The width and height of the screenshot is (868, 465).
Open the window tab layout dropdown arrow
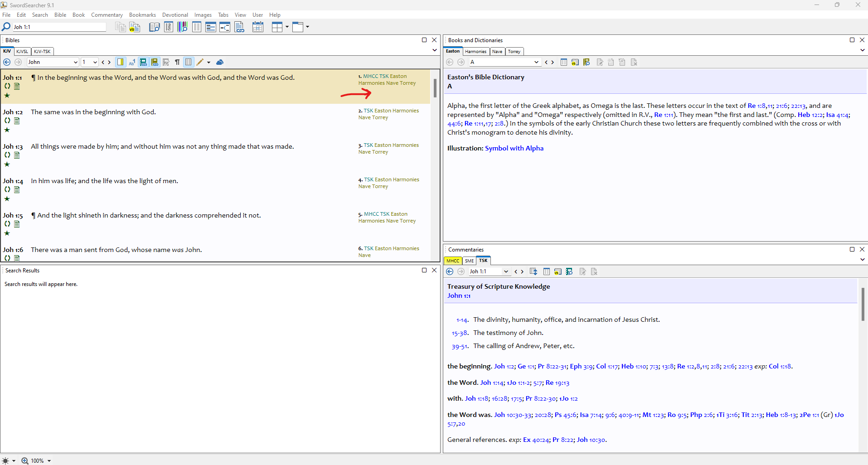click(x=307, y=27)
